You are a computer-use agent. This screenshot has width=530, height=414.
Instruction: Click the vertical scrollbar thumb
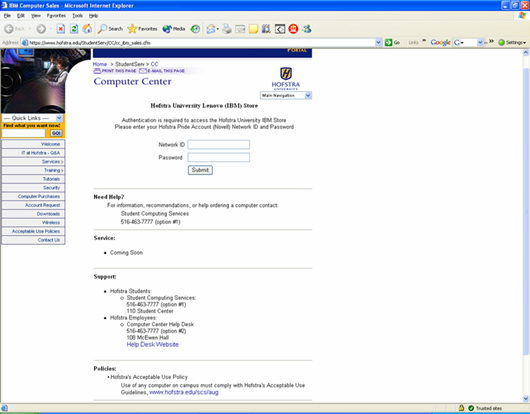coord(526,211)
